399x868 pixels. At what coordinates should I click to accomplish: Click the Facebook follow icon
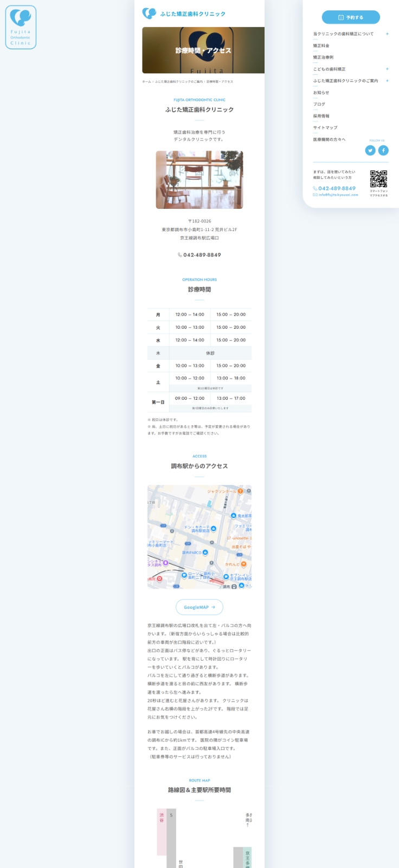click(x=383, y=150)
